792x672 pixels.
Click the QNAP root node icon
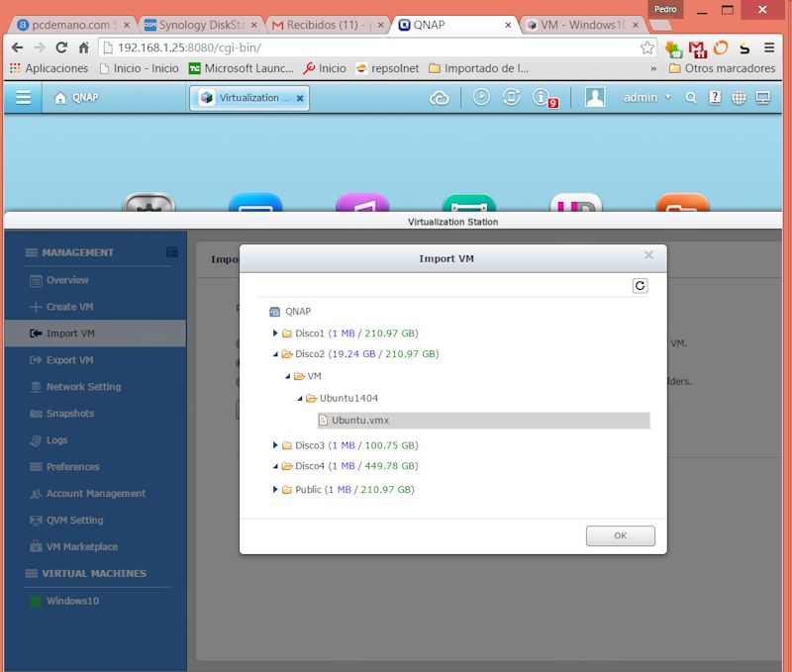[x=274, y=312]
